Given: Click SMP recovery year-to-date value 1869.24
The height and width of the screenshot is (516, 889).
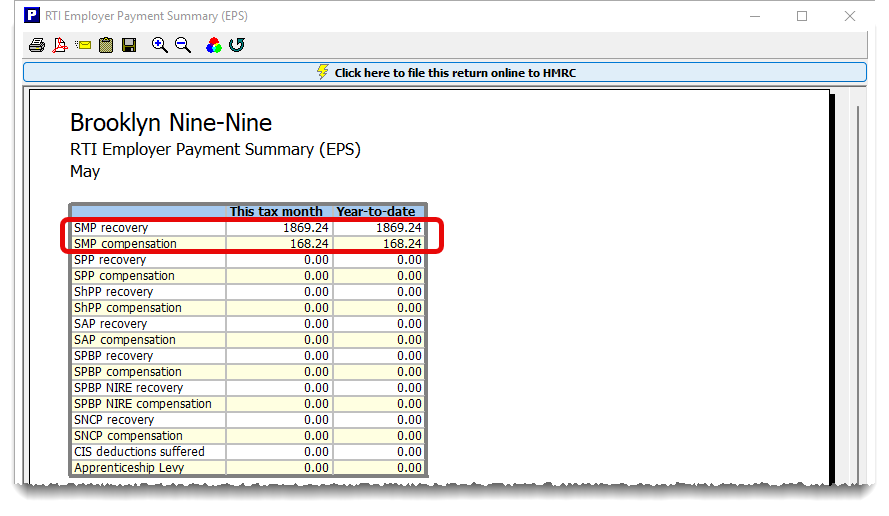Looking at the screenshot, I should pos(399,228).
